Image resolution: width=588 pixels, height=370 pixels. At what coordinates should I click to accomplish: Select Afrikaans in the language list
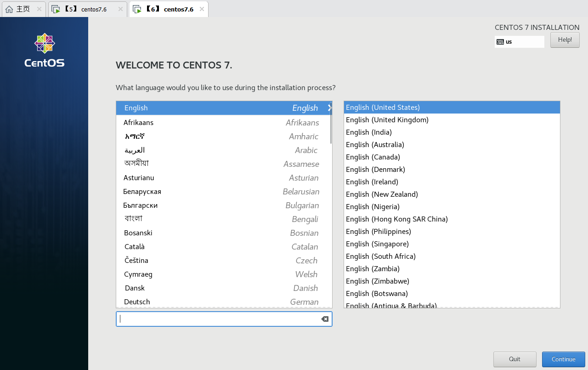click(224, 123)
